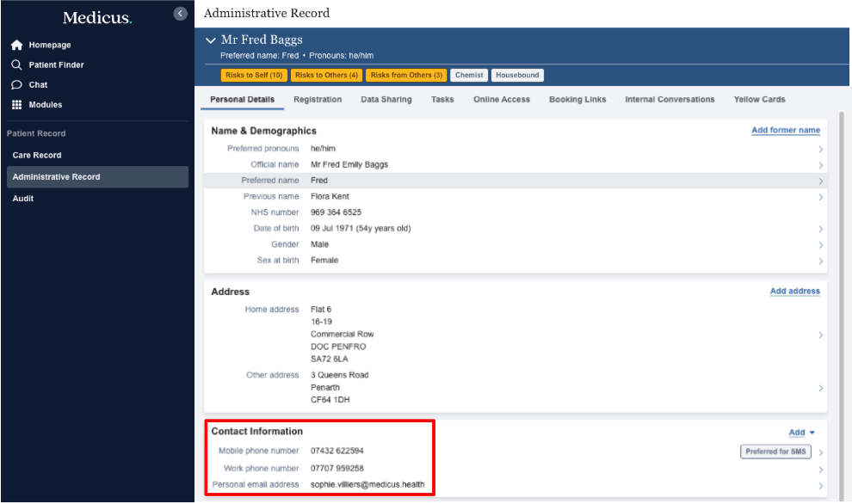Open the Add dropdown in Contact Information
The width and height of the screenshot is (852, 504).
pos(801,433)
